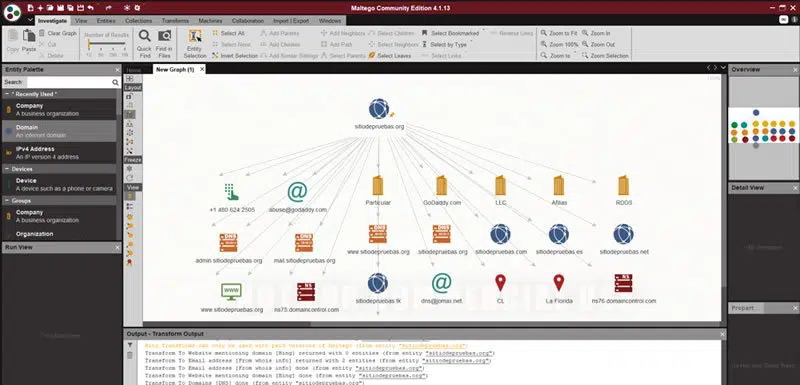Click the abuse@godaddy.com email entity icon

tap(297, 192)
